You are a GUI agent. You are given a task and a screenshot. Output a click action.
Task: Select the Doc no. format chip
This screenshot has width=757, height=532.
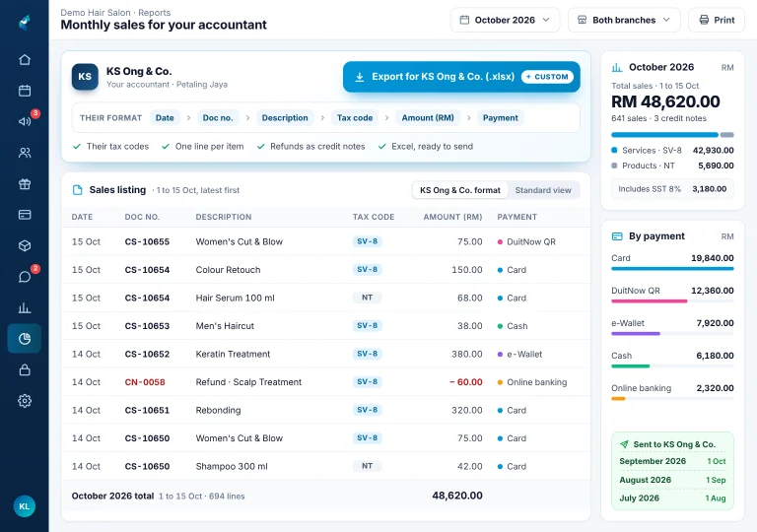tap(218, 118)
